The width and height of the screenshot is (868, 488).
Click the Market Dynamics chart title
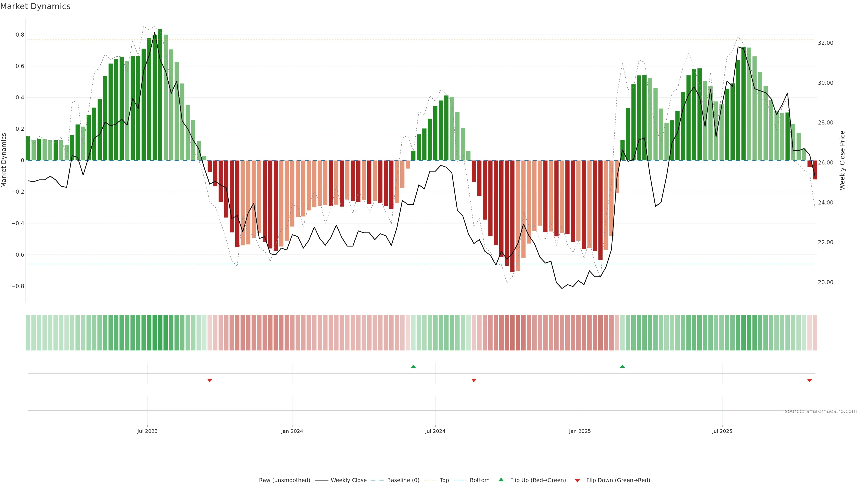click(x=35, y=6)
